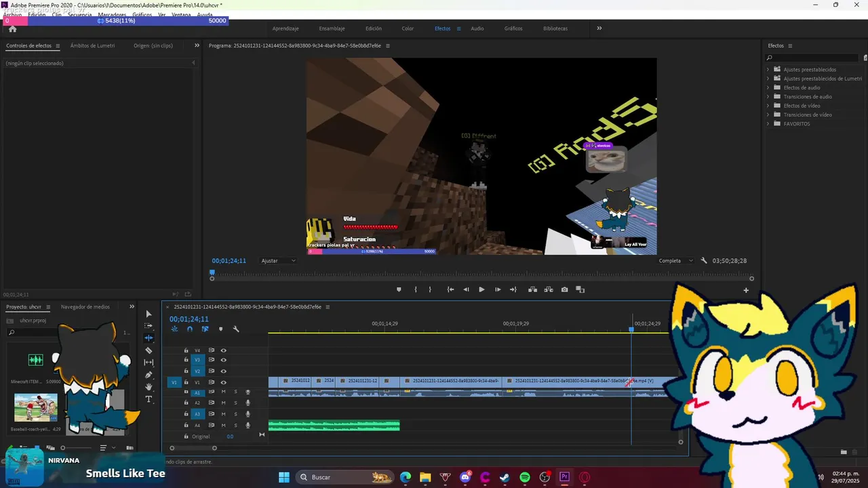Screen dimensions: 868x488
Task: Switch to Audio workspace
Action: 477,28
